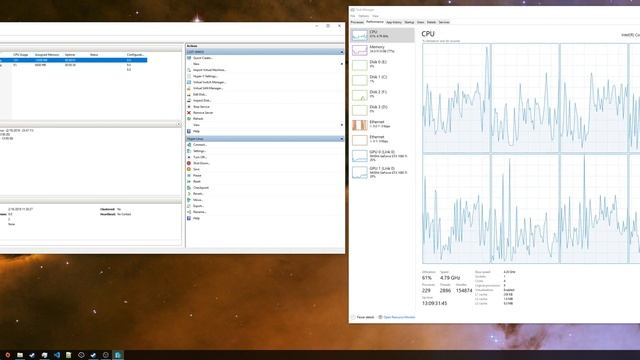Click Rename action for the VM
640x360 pixels.
click(200, 212)
